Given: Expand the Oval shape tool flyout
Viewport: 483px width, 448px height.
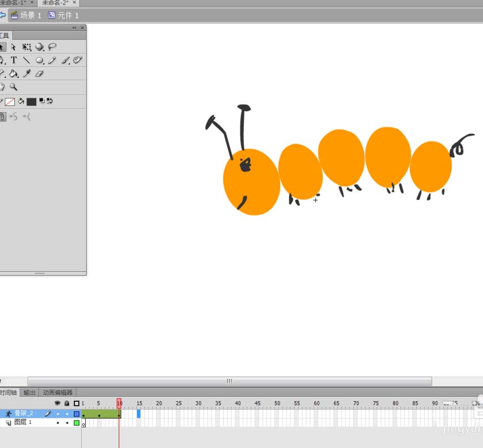Looking at the screenshot, I should point(40,60).
